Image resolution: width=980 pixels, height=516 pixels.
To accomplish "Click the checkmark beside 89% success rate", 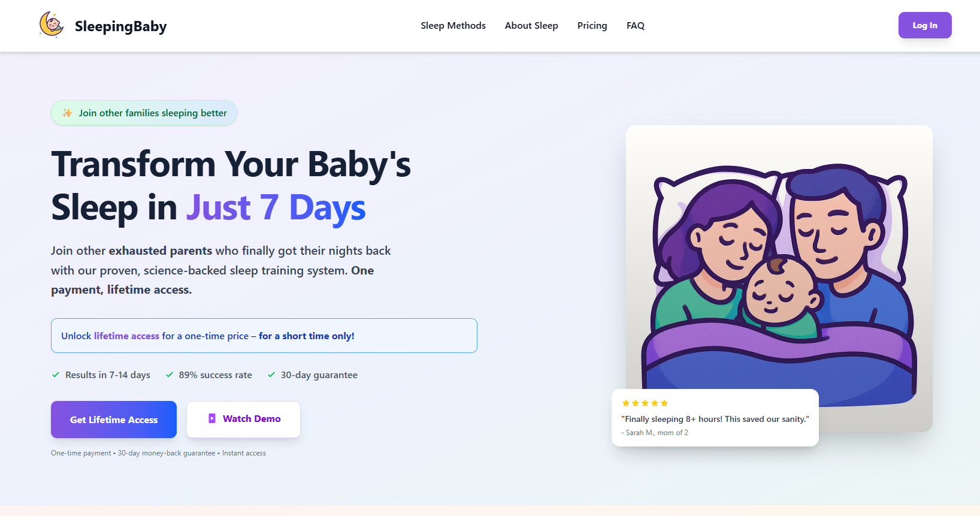I will click(168, 374).
